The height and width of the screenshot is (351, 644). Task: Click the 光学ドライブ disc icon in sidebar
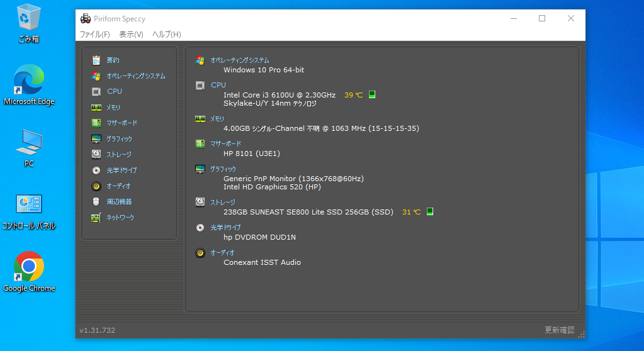point(96,170)
